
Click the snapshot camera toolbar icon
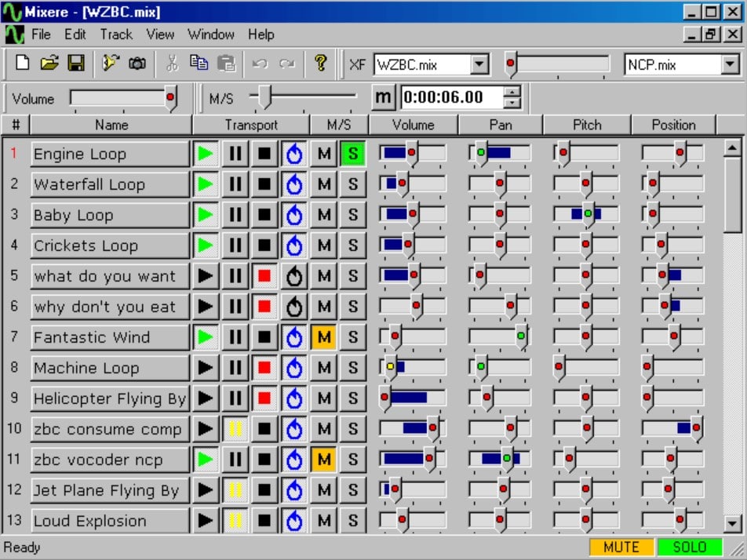pyautogui.click(x=137, y=64)
